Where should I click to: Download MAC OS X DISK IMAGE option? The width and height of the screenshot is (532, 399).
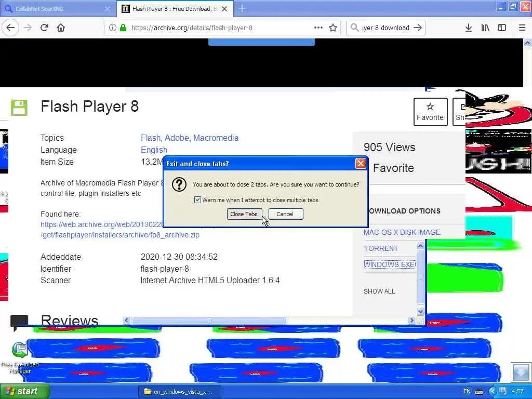402,232
